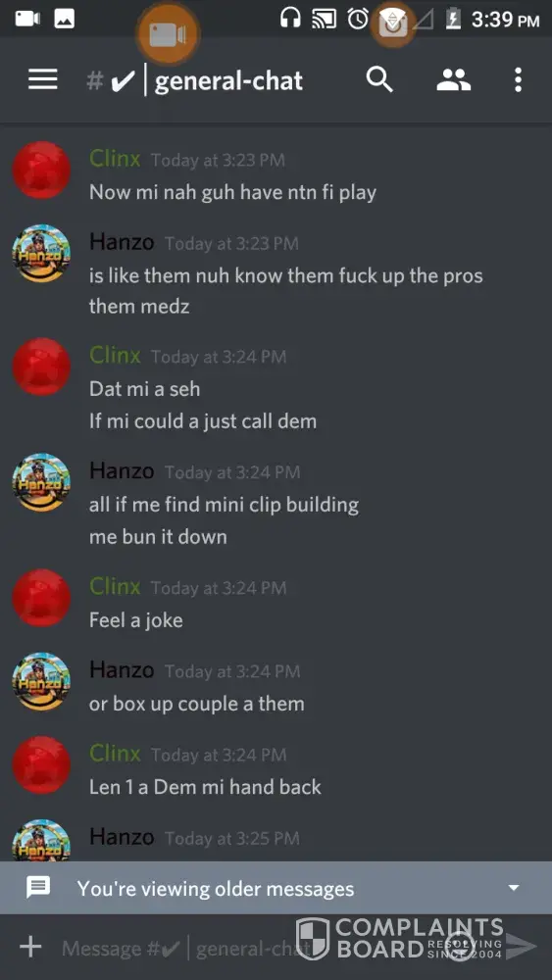Image resolution: width=552 pixels, height=980 pixels.
Task: Tap message "all if me find mini clip building"
Action: click(x=224, y=505)
